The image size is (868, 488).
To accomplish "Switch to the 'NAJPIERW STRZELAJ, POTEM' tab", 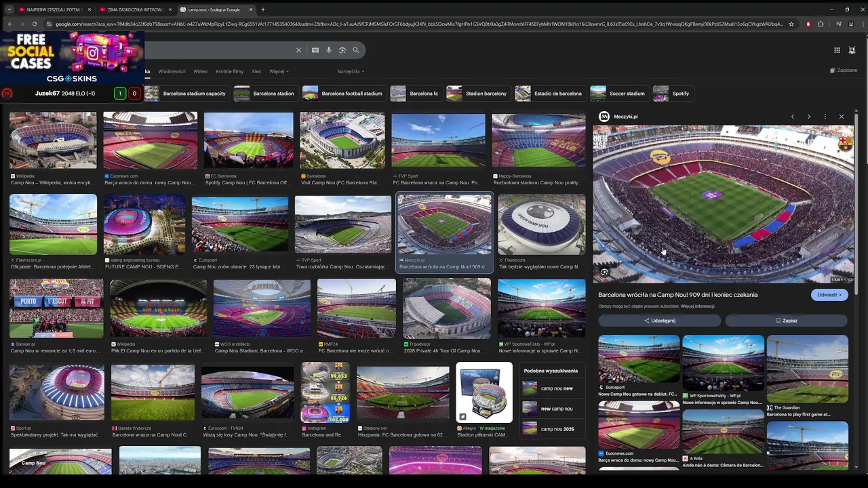I will click(54, 9).
